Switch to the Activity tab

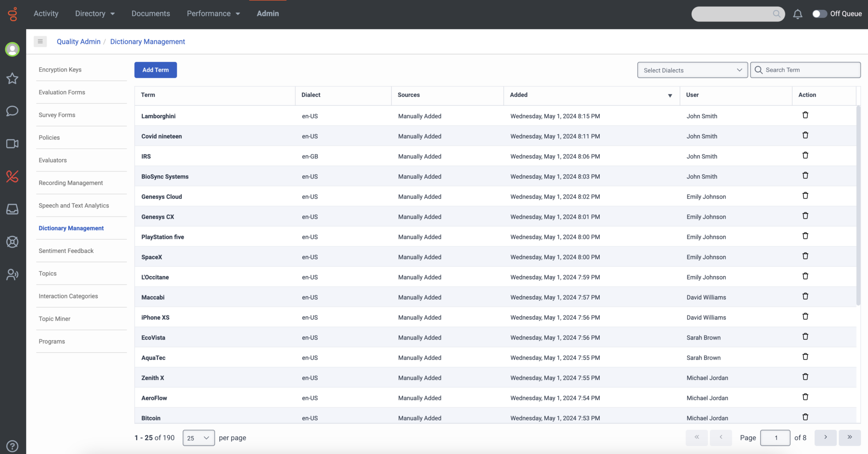(x=46, y=14)
